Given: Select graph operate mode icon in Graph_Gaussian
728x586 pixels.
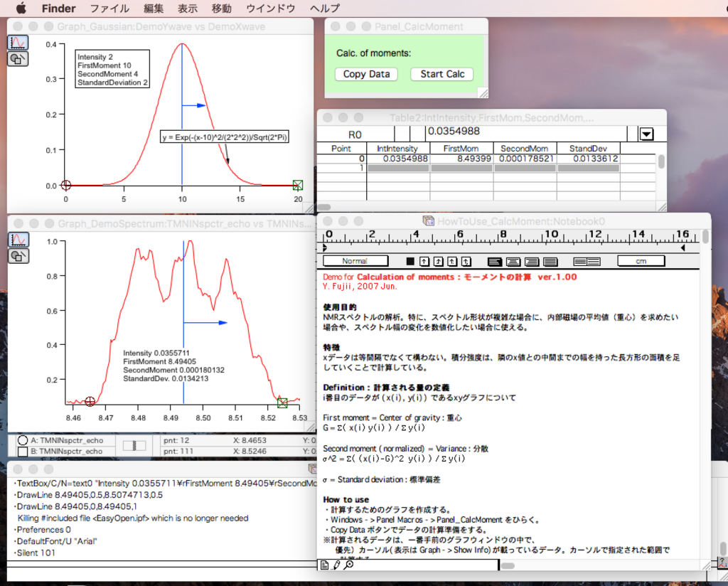Looking at the screenshot, I should point(18,43).
